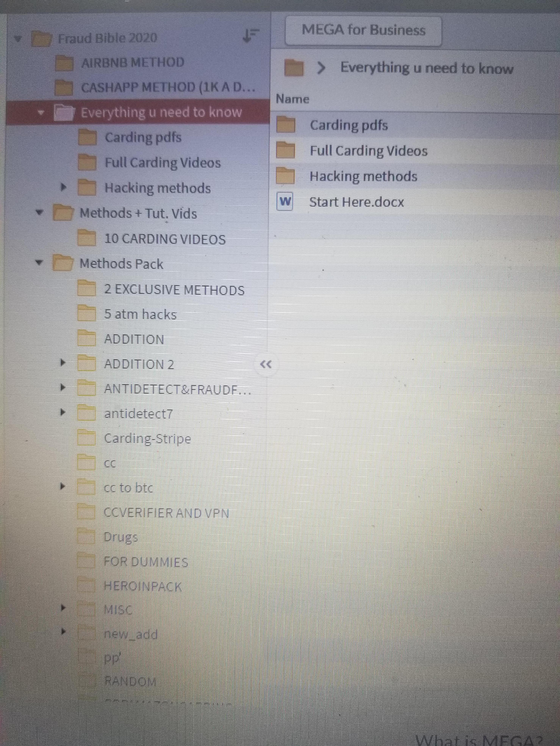Click Hacking methods folder icon in file list
Screen dimensions: 560x746
(285, 176)
